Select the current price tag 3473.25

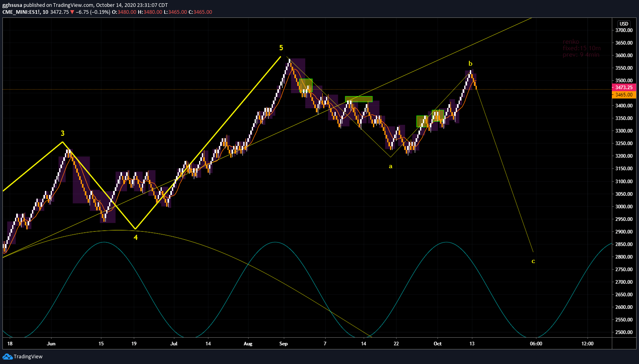pyautogui.click(x=624, y=87)
